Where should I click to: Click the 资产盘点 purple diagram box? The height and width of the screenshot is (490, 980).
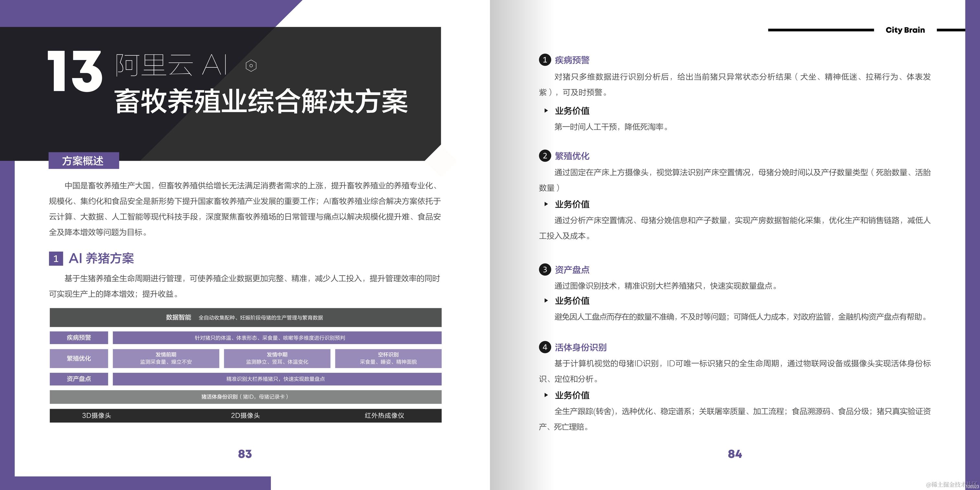click(x=79, y=379)
